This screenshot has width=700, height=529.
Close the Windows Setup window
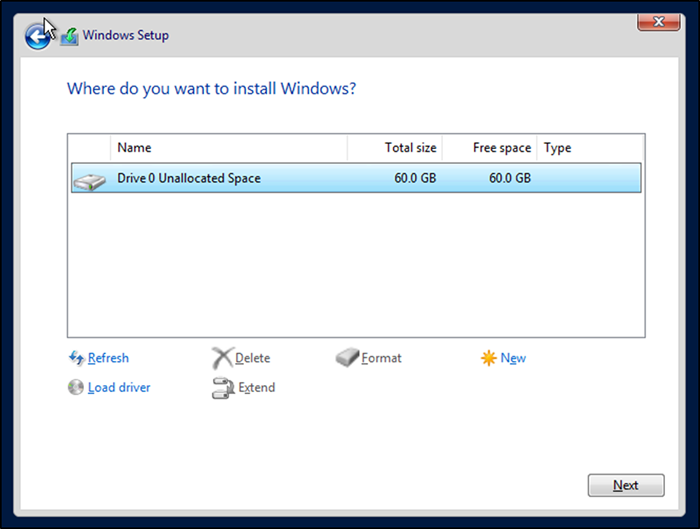pyautogui.click(x=659, y=21)
